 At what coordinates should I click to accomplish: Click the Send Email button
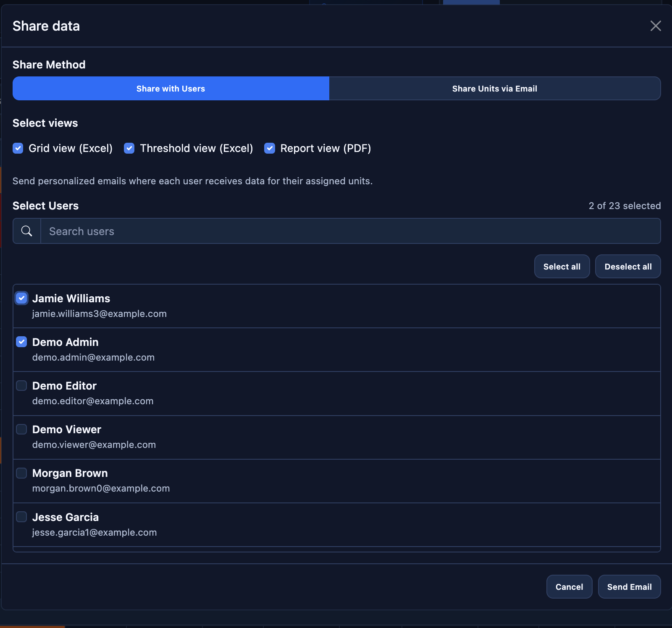(629, 587)
